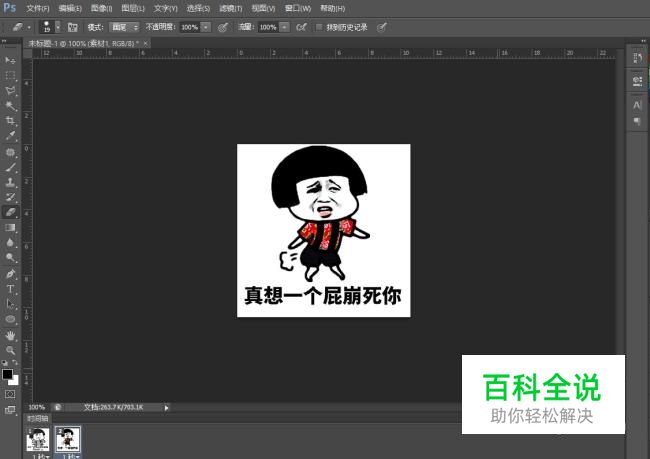Toggle pressure for size button
Image resolution: width=650 pixels, height=459 pixels.
[381, 27]
